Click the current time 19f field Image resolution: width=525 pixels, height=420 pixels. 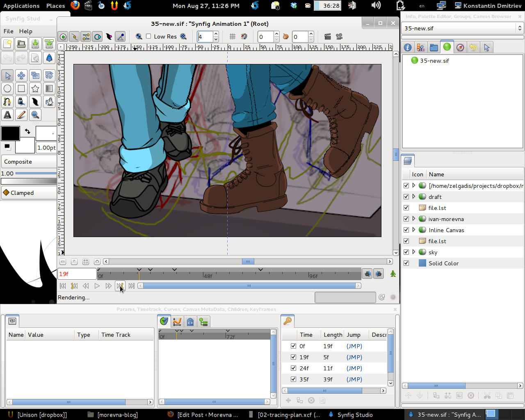coord(77,274)
